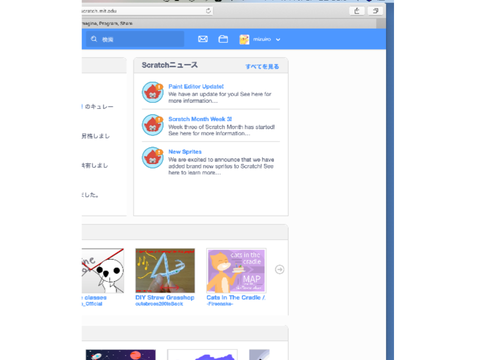Screen dimensions: 480x360
Task: Open DIY Straw Grasshopper thumbnail
Action: point(165,271)
